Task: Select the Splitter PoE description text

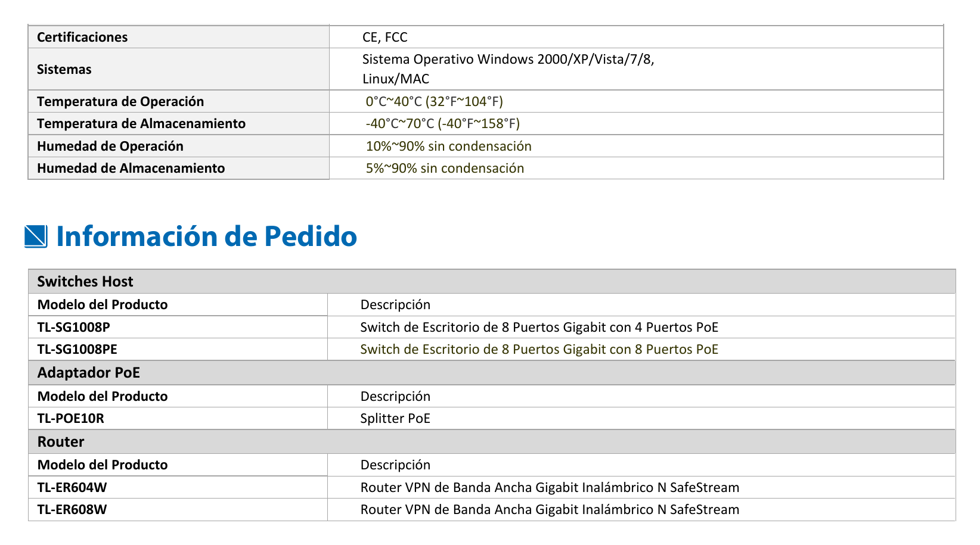Action: [x=395, y=418]
